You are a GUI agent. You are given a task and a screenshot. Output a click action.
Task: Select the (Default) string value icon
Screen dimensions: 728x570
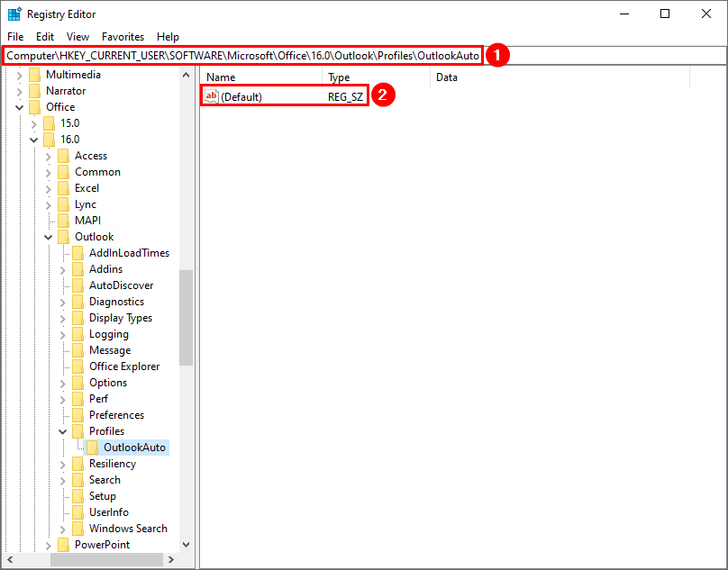click(x=211, y=96)
